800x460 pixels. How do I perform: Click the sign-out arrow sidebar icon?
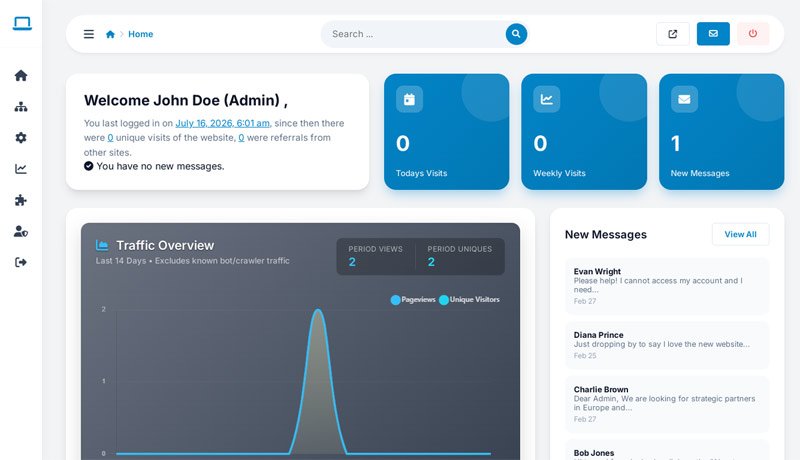click(21, 262)
